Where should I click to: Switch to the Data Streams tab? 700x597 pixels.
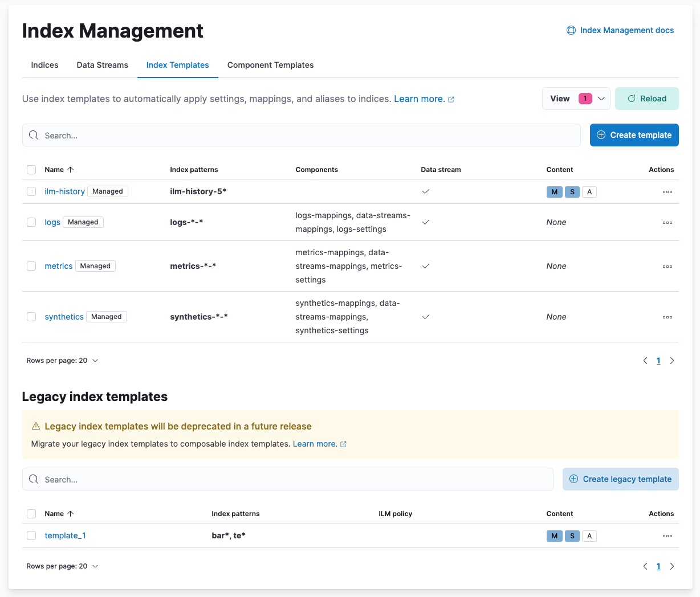pos(103,65)
